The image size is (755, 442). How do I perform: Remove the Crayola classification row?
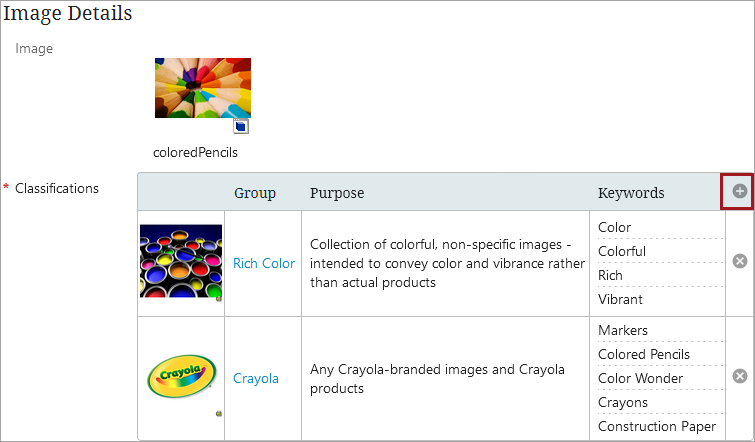tap(739, 376)
